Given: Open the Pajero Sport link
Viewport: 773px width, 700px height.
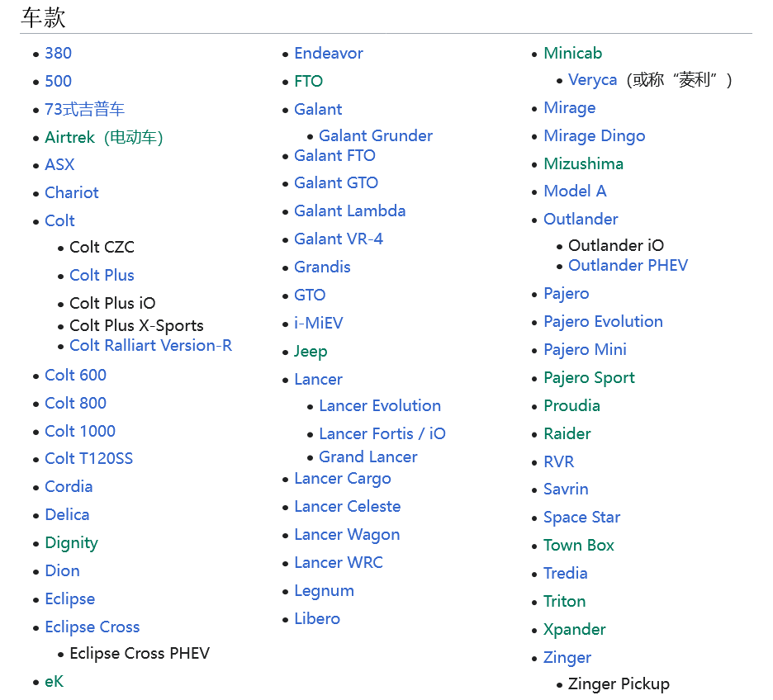Looking at the screenshot, I should [589, 378].
